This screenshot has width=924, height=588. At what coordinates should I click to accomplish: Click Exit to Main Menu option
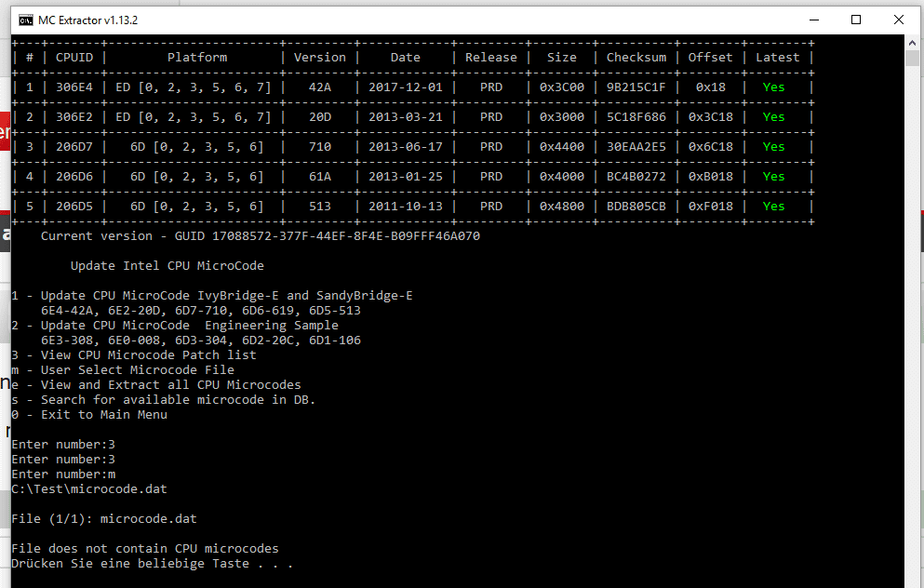pos(89,414)
